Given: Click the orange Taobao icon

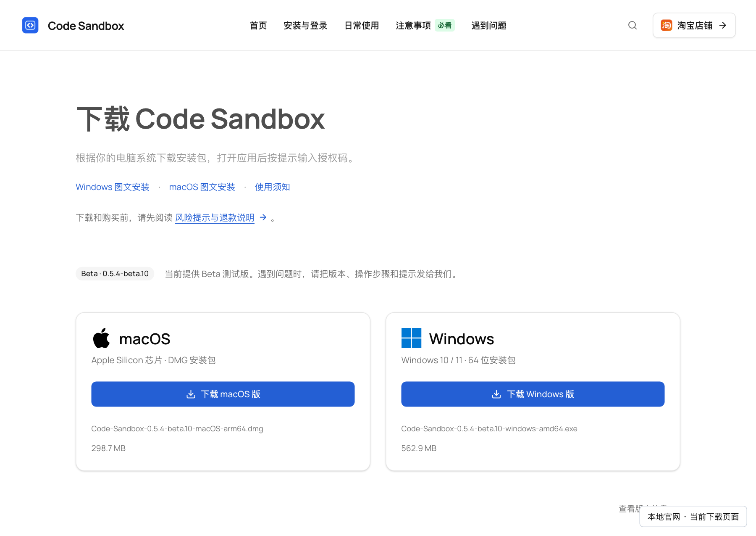Looking at the screenshot, I should [x=666, y=25].
